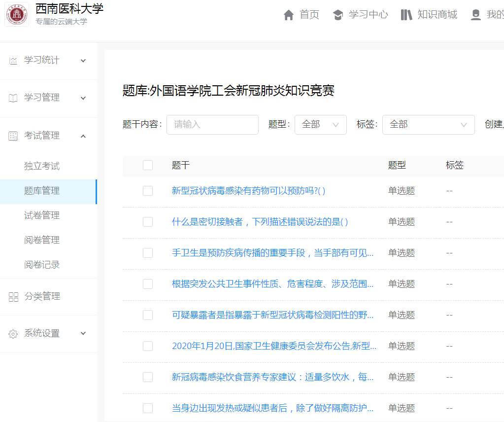504x422 pixels.
Task: Open 试卷管理 in the sidebar
Action: 42,215
